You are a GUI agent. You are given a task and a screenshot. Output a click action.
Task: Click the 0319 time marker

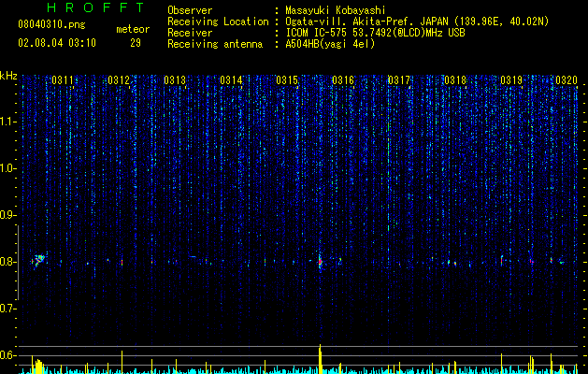coord(510,80)
